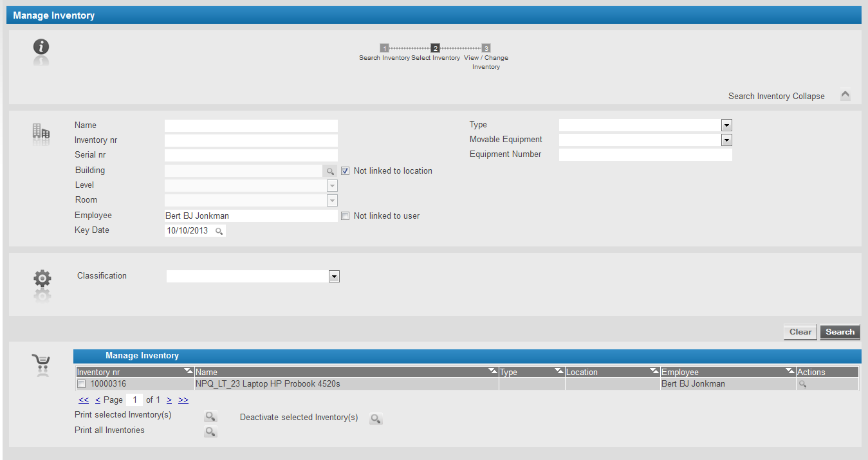868x460 pixels.
Task: Go to step 3 View / Change Inventory
Action: click(486, 48)
